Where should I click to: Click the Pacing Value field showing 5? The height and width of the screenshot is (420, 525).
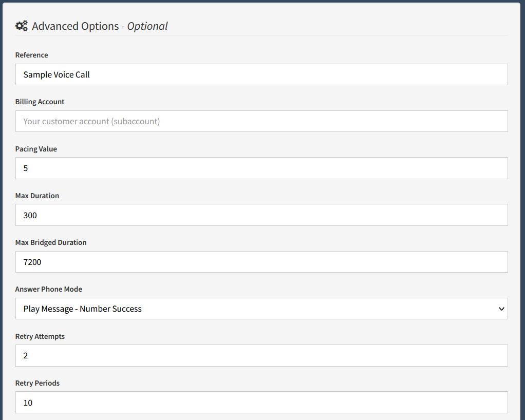[205, 168]
